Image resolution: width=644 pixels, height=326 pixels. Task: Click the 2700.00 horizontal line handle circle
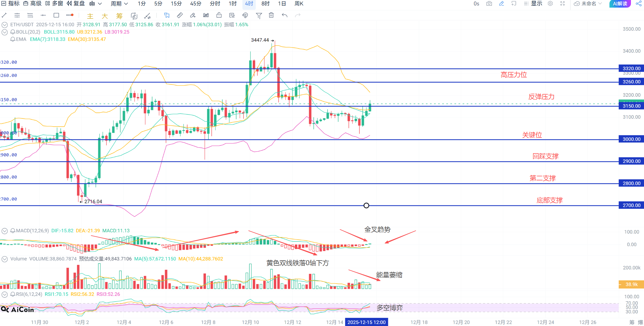point(366,206)
